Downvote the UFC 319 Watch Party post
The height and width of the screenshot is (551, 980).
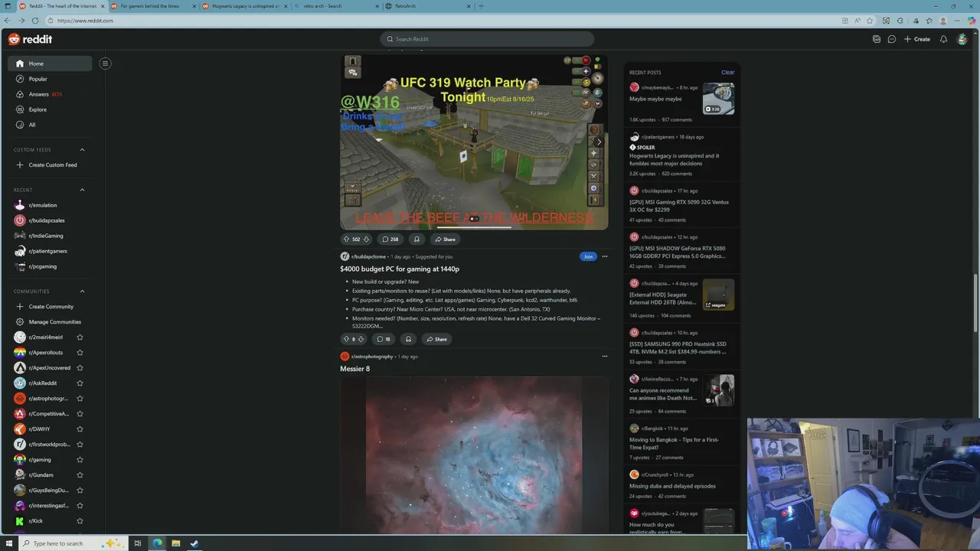tap(366, 239)
